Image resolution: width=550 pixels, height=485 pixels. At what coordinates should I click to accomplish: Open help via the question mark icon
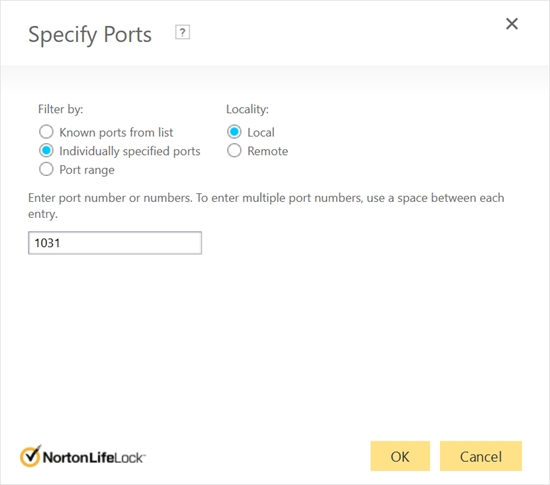182,33
